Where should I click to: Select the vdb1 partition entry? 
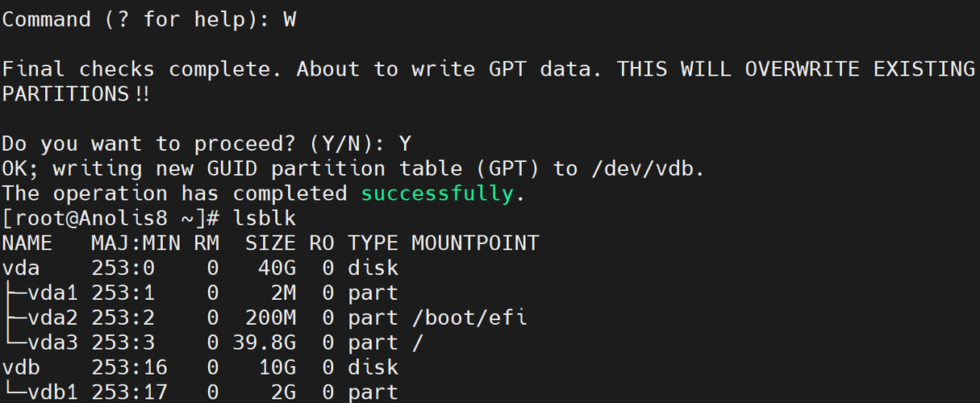click(x=52, y=393)
